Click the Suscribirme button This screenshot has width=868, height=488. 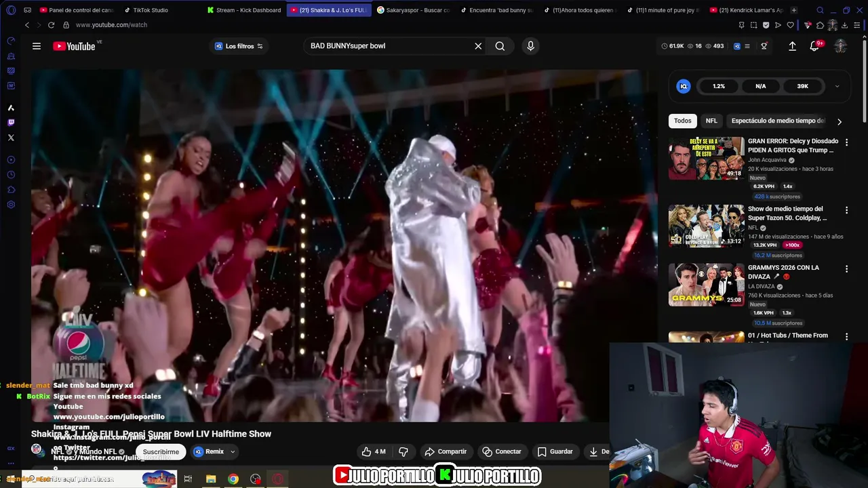161,451
